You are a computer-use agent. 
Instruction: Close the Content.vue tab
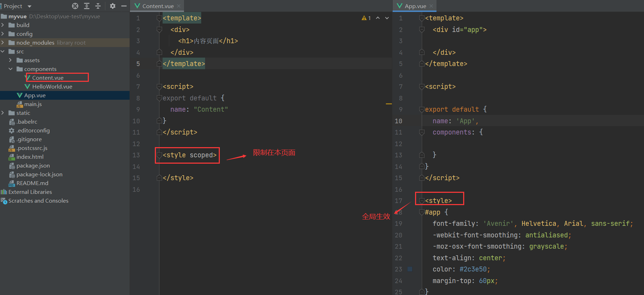coord(179,6)
